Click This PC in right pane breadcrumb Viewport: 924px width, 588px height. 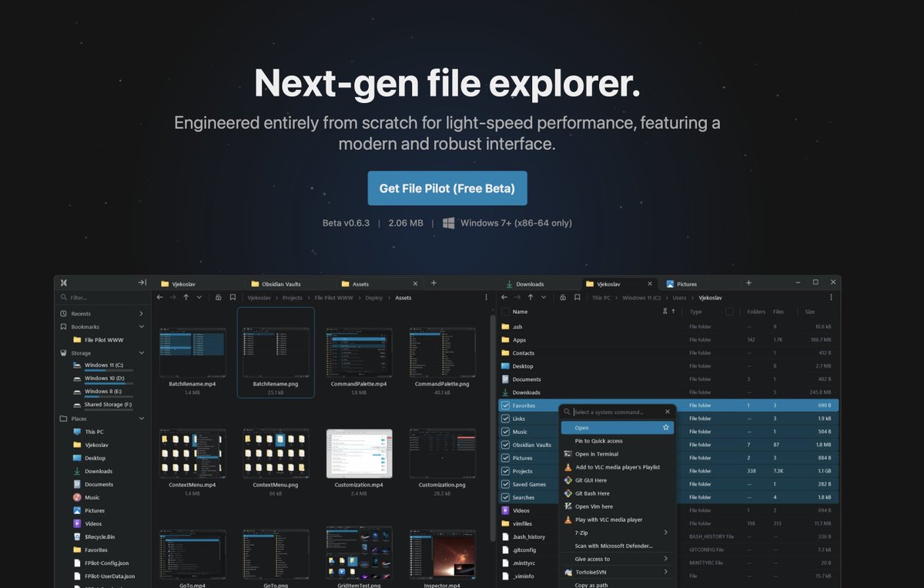point(601,297)
